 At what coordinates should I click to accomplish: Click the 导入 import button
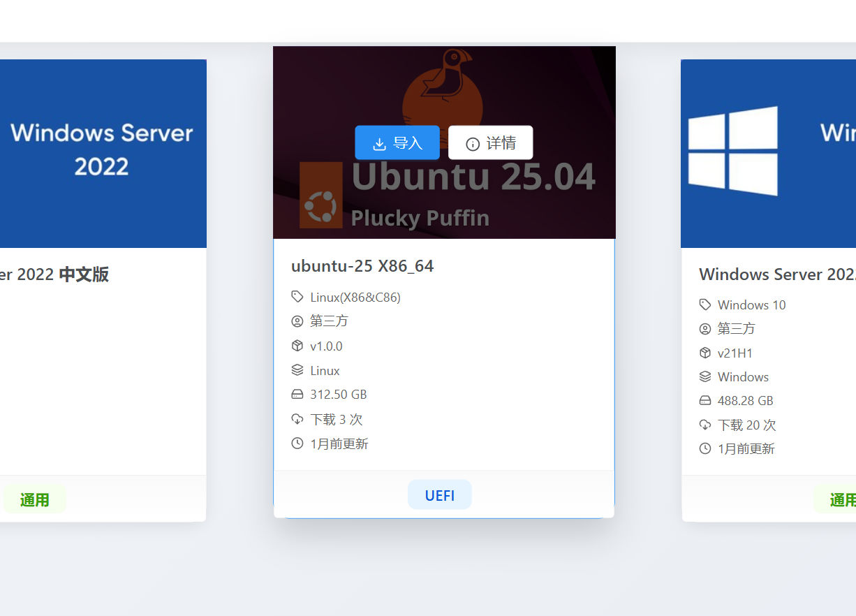point(397,143)
